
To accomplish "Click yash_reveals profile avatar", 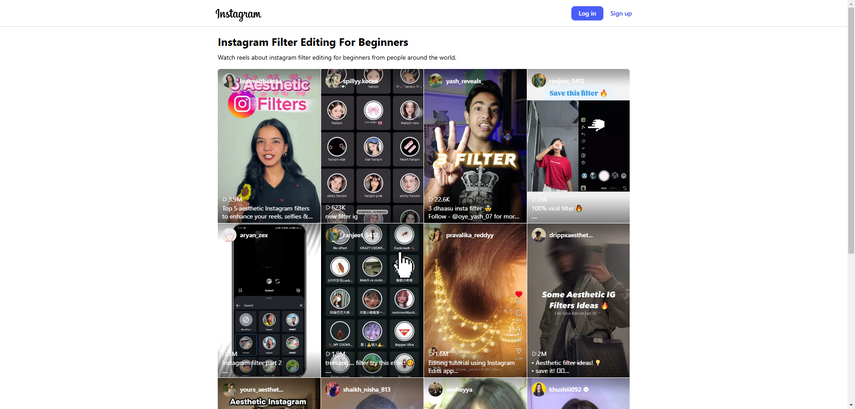I will [x=435, y=81].
